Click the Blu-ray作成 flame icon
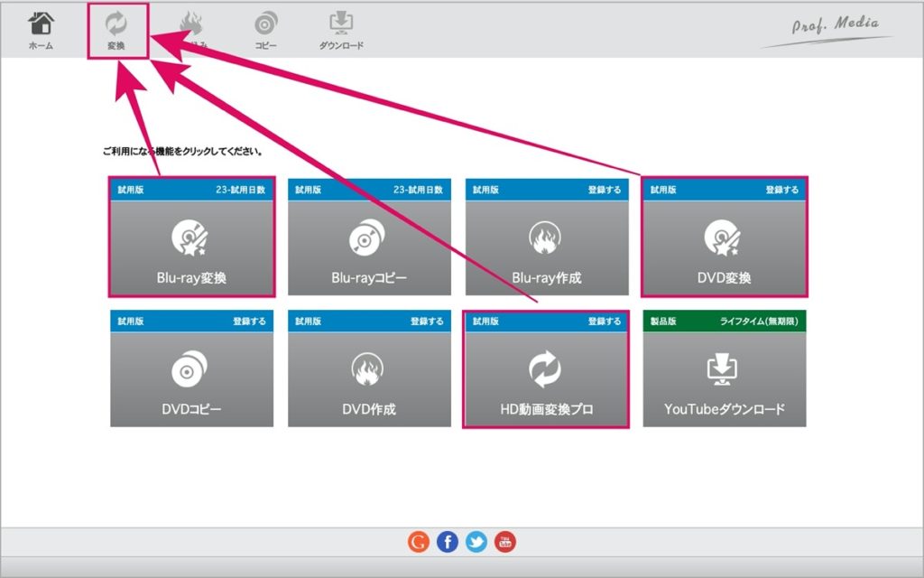924x578 pixels. (x=545, y=238)
